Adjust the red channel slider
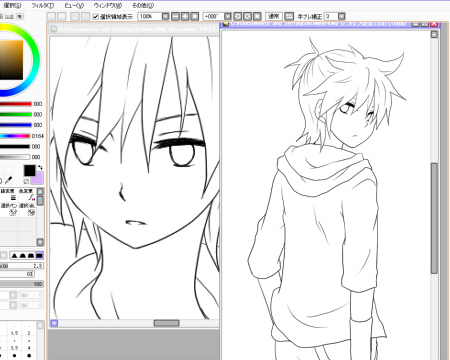The image size is (450, 360). (16, 104)
